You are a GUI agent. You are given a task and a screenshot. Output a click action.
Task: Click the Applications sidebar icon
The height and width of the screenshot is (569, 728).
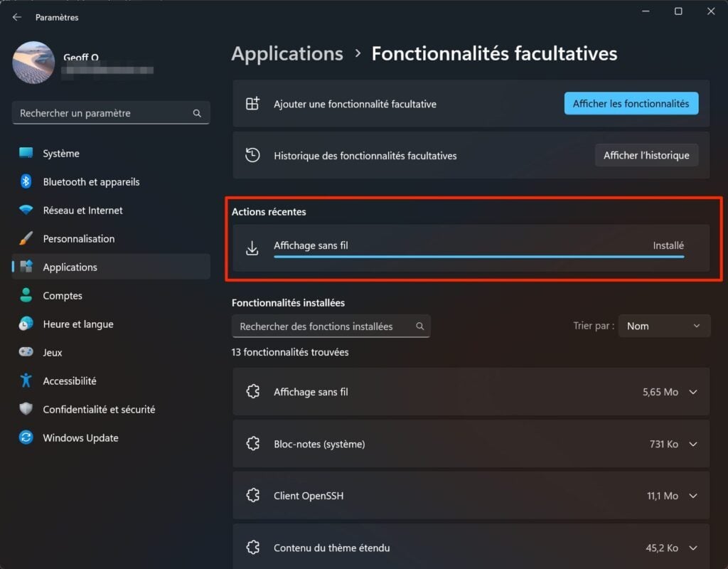point(26,267)
